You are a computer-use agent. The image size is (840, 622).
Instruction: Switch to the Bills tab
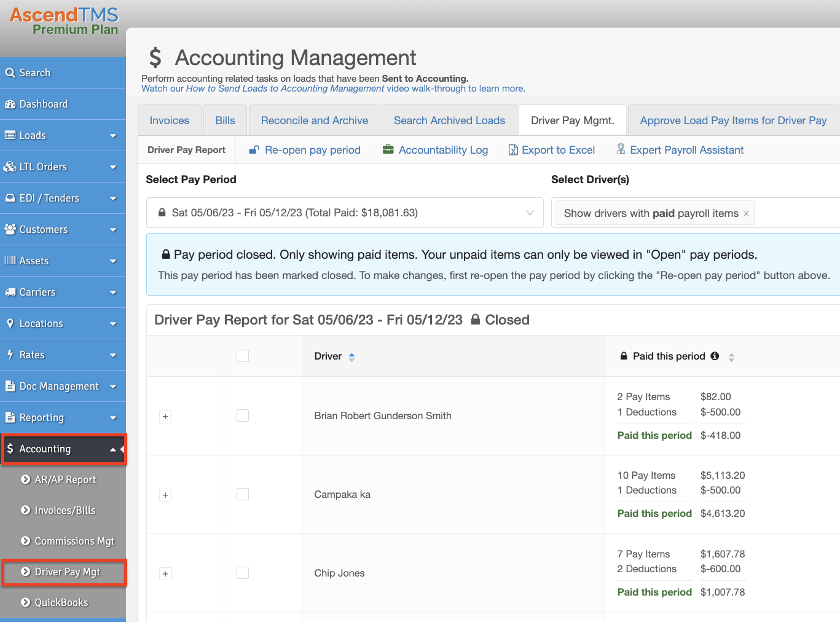(225, 120)
